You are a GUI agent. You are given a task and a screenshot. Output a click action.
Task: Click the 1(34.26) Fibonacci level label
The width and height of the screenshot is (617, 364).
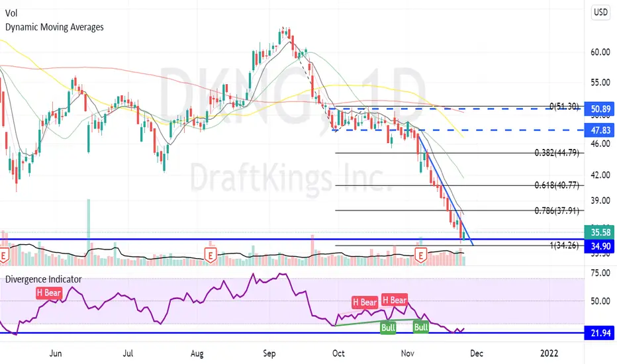[x=564, y=246]
